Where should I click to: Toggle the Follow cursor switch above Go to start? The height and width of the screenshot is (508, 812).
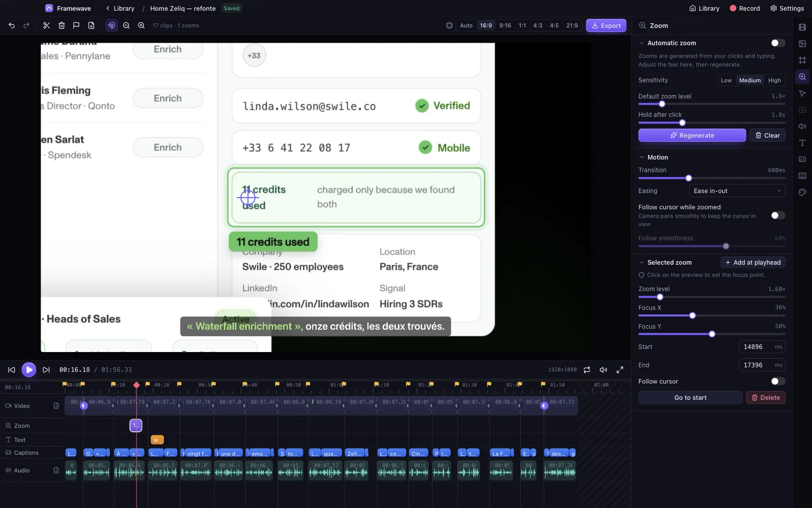[778, 382]
